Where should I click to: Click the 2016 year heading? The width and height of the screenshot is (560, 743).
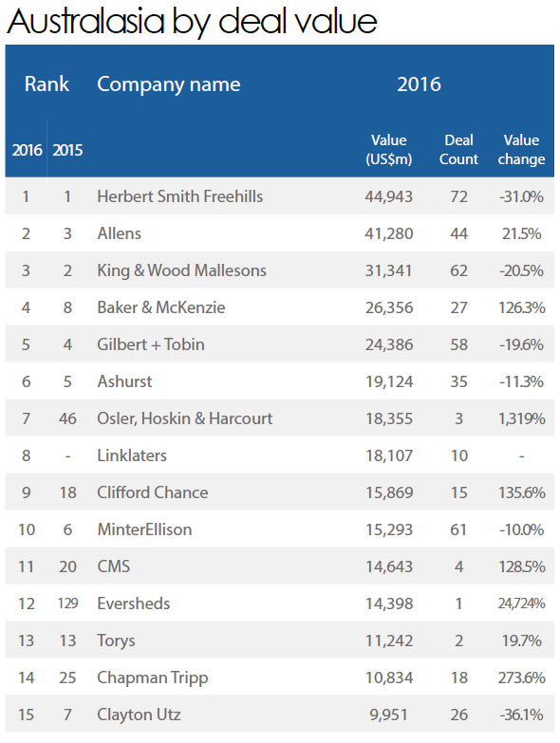point(419,84)
